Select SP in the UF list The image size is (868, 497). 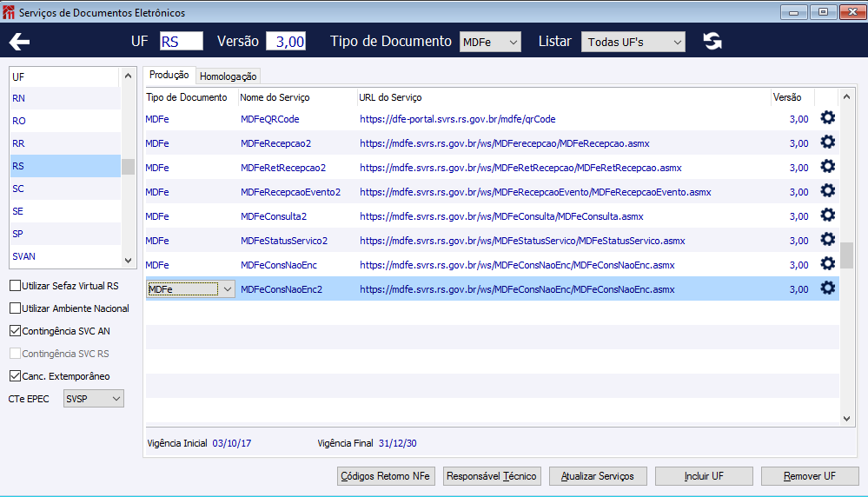click(x=65, y=234)
